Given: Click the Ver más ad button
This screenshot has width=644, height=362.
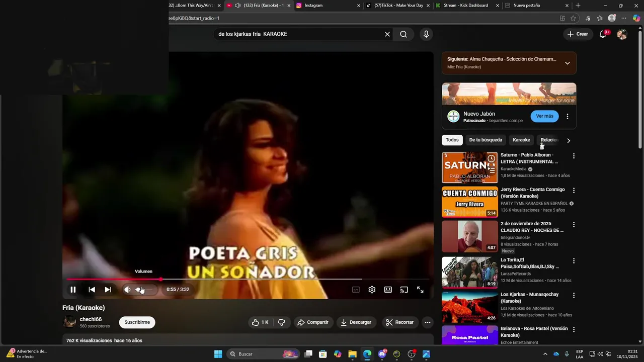Looking at the screenshot, I should tap(544, 116).
